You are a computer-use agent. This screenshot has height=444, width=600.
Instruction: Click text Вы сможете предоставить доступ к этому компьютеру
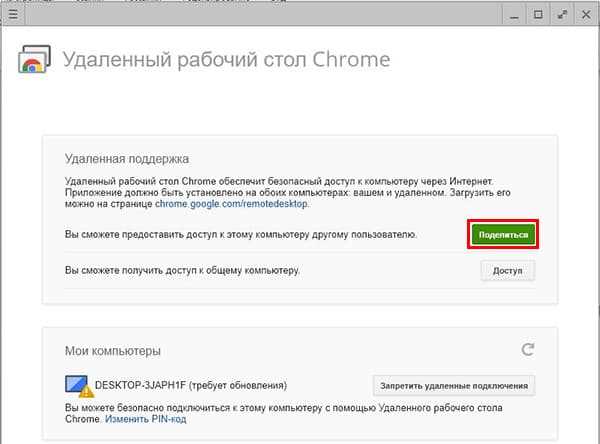tap(241, 235)
